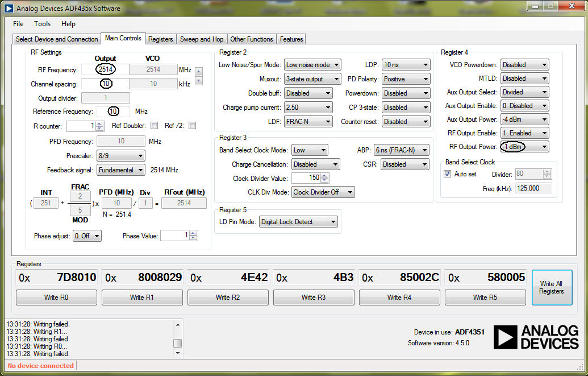Click the Analog Devices logo
588x376 pixels.
[536, 337]
